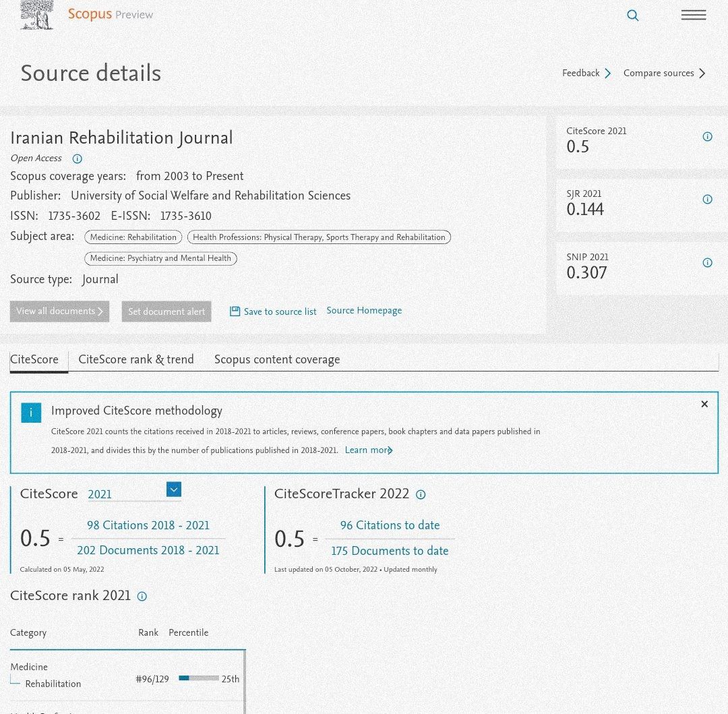Open Compare sources chevron link
This screenshot has width=728, height=714.
[x=664, y=73]
